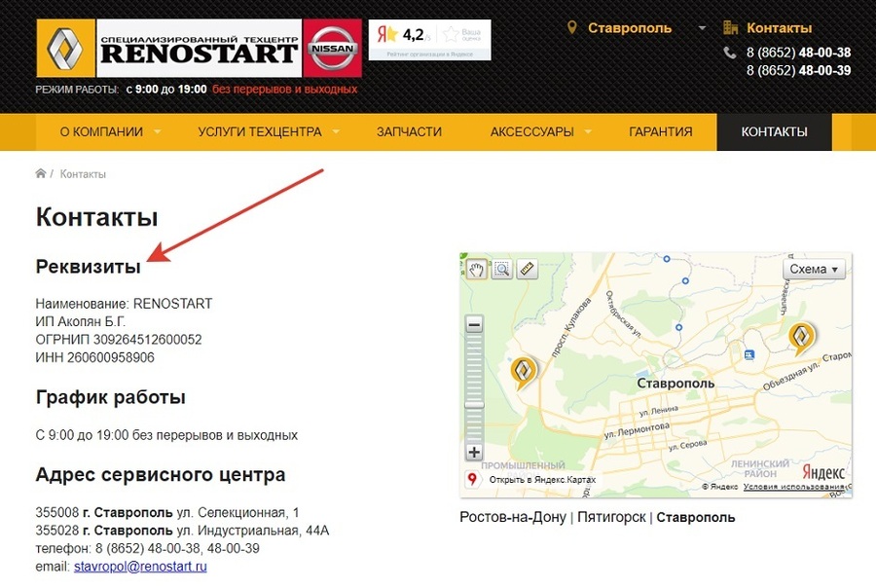Expand the О КОМПАНИИ menu
This screenshot has width=876, height=588.
pyautogui.click(x=109, y=131)
